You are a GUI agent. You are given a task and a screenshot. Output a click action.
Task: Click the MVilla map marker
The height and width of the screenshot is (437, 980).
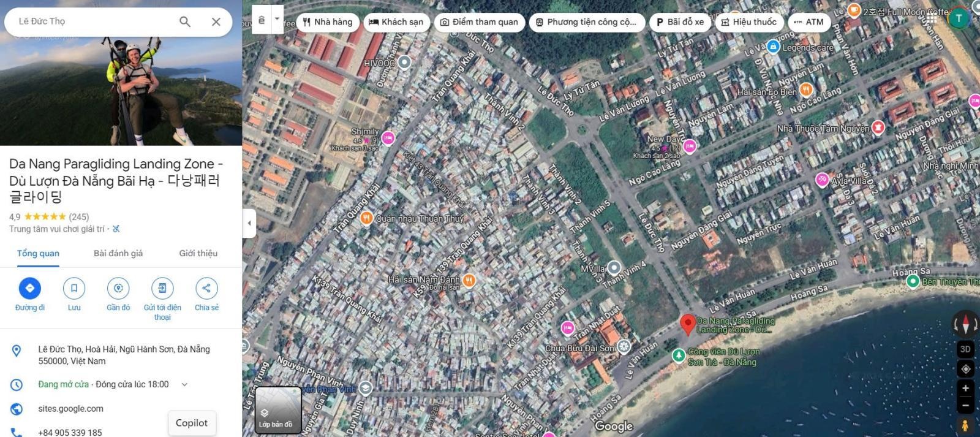pyautogui.click(x=614, y=268)
